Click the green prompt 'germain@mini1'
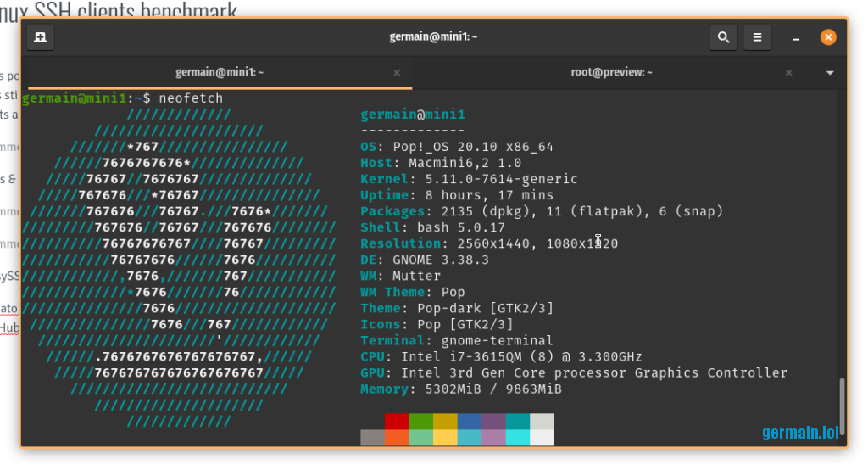The width and height of the screenshot is (868, 470). coord(75,98)
